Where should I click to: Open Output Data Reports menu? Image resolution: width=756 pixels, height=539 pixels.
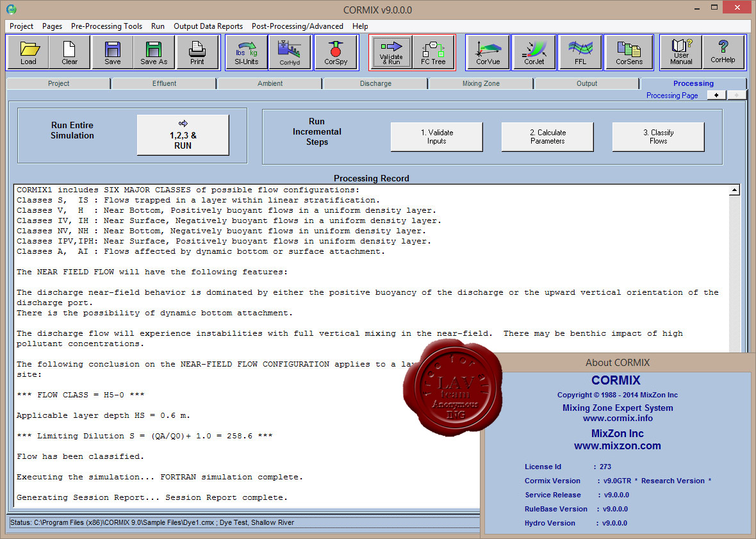click(x=208, y=26)
